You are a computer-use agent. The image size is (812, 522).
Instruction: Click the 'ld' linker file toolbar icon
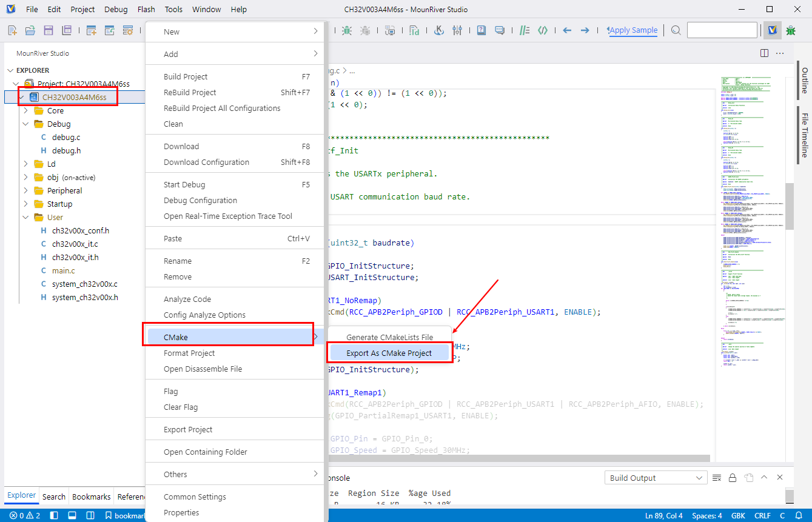[414, 30]
